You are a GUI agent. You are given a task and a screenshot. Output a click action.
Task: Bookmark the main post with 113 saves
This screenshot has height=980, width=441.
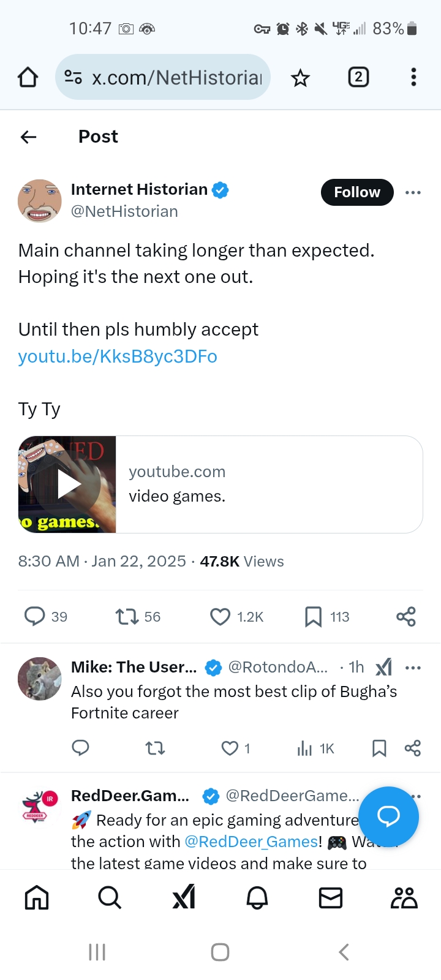[x=313, y=617]
